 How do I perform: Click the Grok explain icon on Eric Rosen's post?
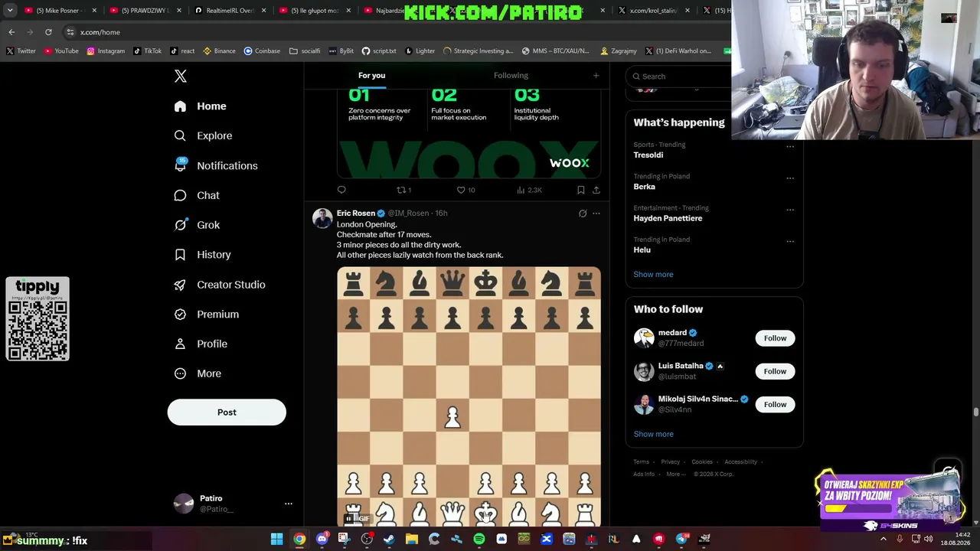pos(583,214)
